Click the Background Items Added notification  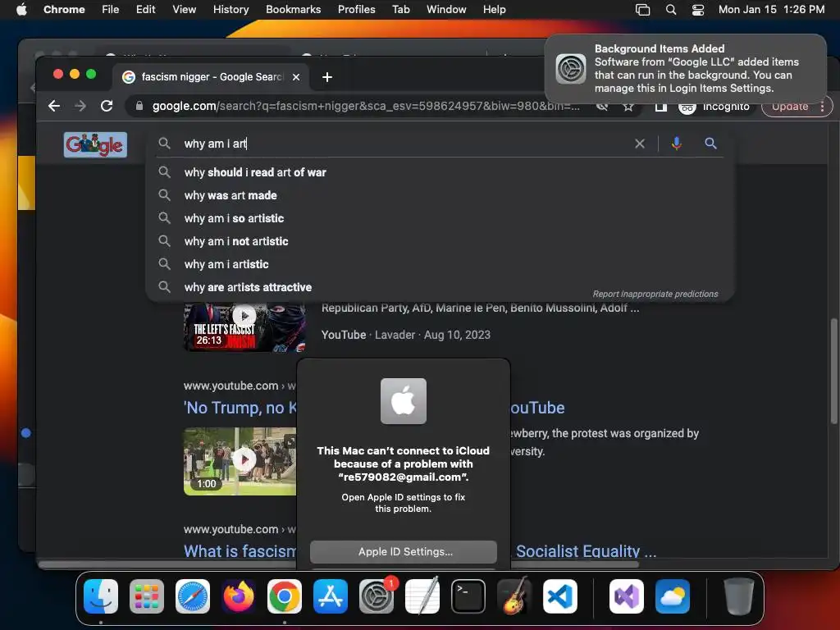coord(686,69)
